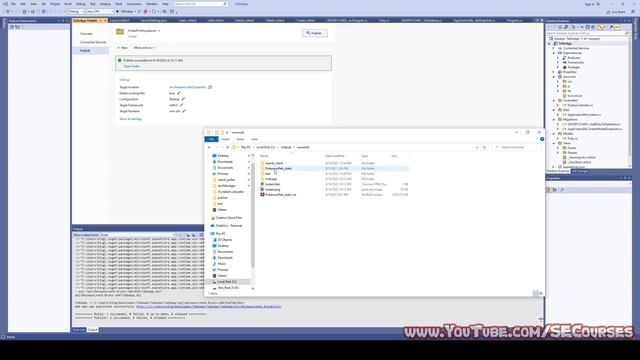Select the Publish item in publish sidebar
640x360 pixels.
(91, 51)
